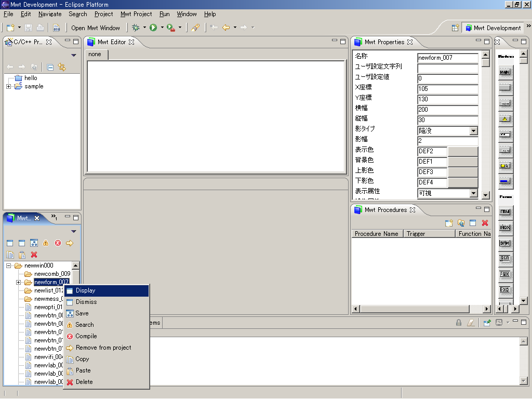Open the Navigate menu

click(x=50, y=14)
